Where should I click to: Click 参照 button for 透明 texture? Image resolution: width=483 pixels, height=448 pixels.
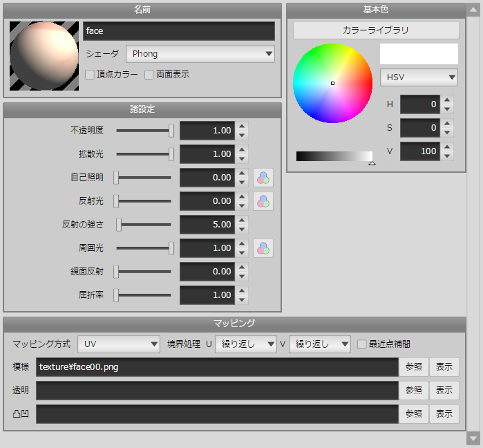pyautogui.click(x=414, y=391)
